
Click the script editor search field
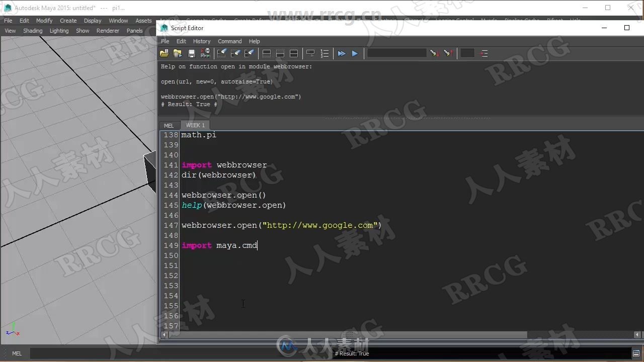[396, 53]
